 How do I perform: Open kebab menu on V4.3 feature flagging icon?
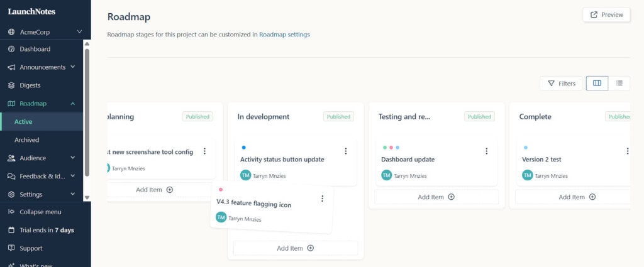[323, 199]
